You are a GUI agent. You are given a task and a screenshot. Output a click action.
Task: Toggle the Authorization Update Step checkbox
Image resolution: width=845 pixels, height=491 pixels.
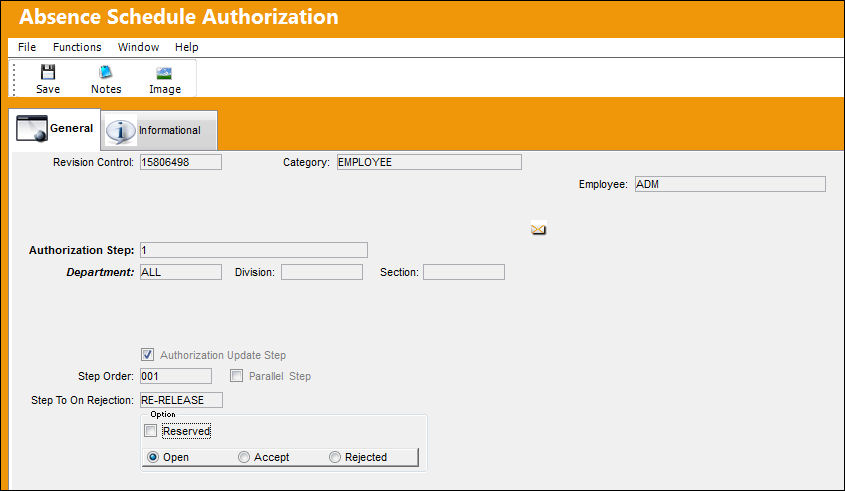147,355
